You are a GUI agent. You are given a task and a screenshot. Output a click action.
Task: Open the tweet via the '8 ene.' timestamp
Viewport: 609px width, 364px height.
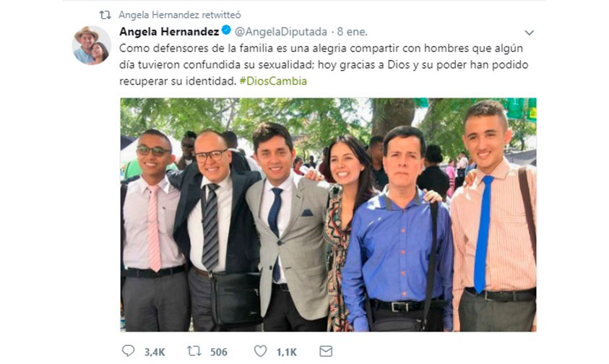click(352, 32)
